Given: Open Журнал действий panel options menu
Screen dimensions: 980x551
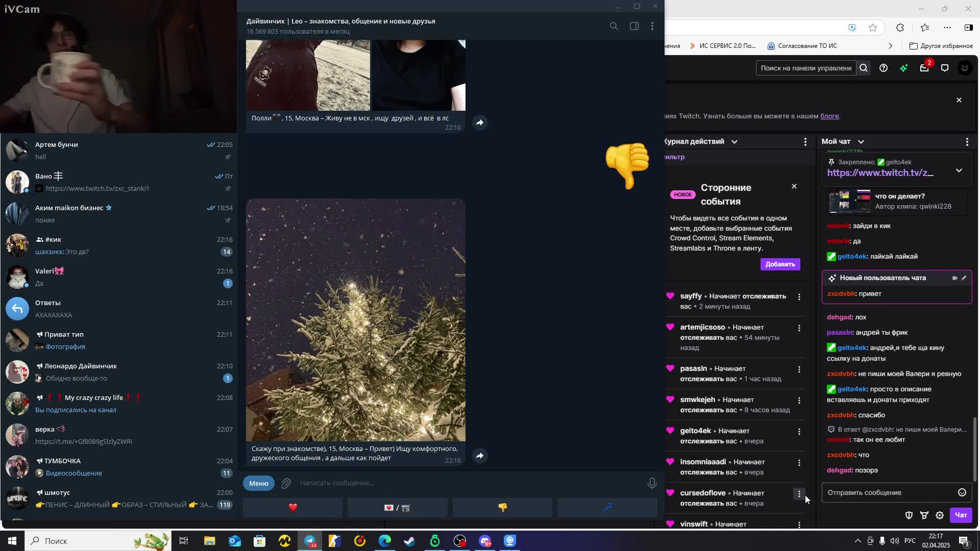Looking at the screenshot, I should [x=805, y=141].
